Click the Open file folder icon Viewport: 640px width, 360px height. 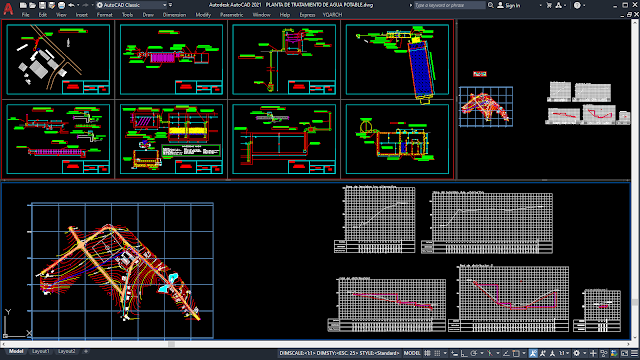pyautogui.click(x=33, y=5)
